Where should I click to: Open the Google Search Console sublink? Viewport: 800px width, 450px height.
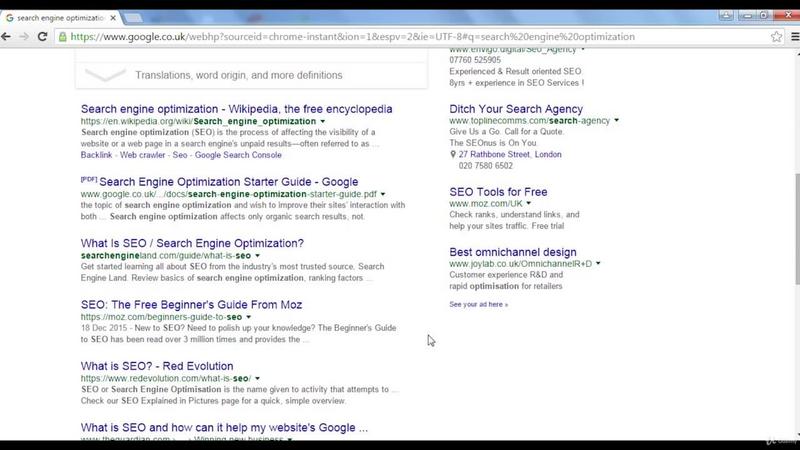238,155
